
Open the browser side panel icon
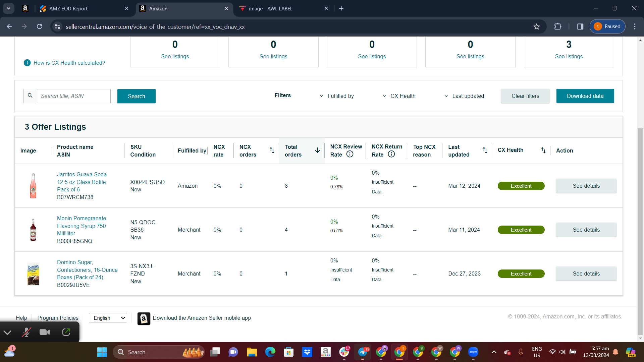click(580, 26)
